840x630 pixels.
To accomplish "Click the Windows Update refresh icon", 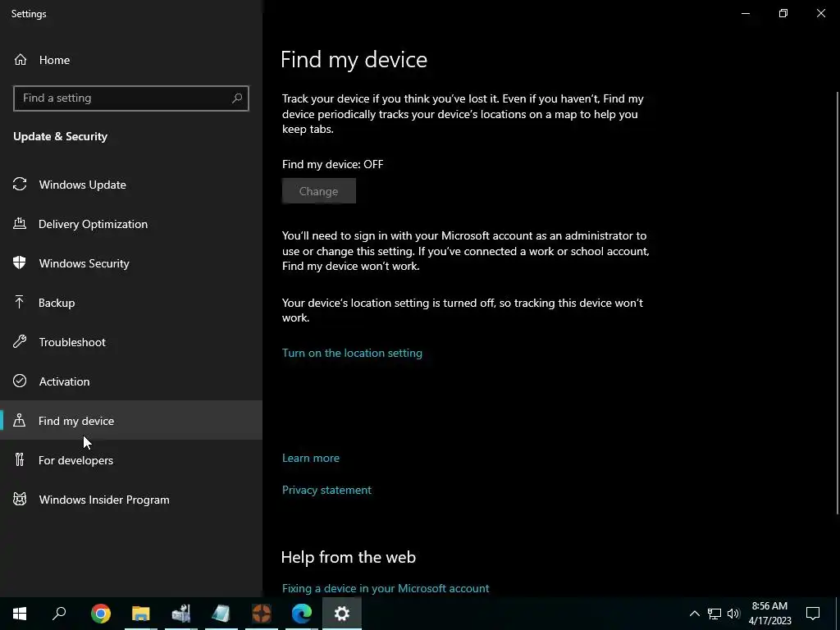I will tap(20, 185).
